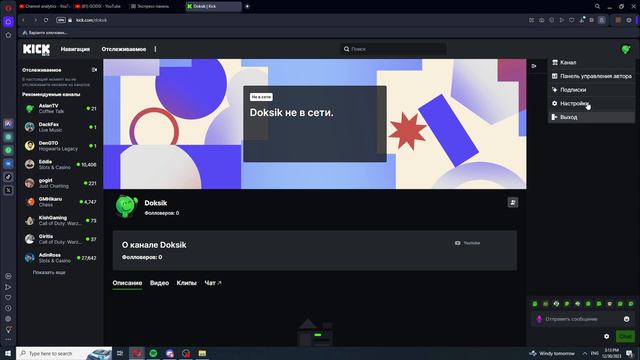Click the green Chat send button
Viewport: 640px width, 360px height.
pyautogui.click(x=625, y=336)
